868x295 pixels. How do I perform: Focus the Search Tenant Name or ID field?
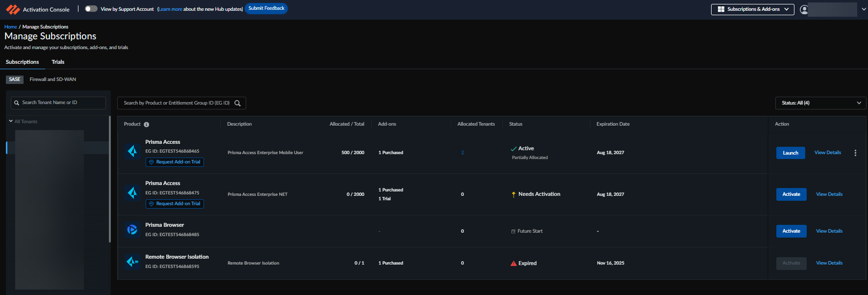(x=59, y=103)
